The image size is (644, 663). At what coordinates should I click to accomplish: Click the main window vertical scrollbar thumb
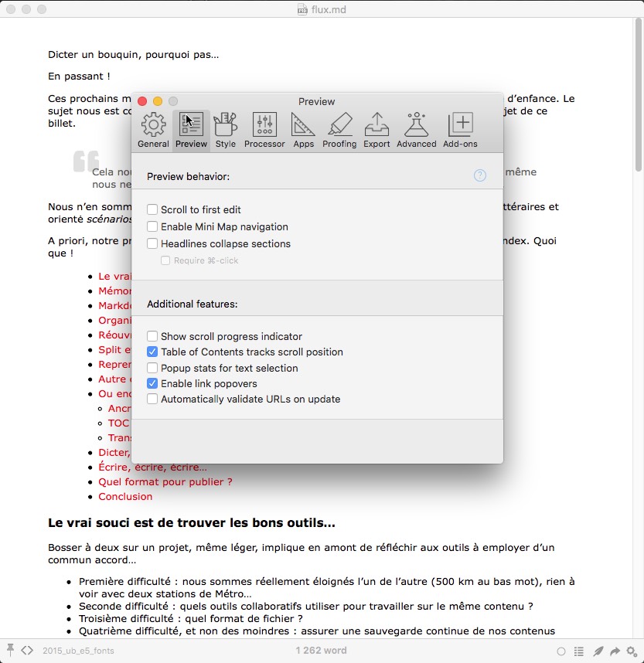click(639, 95)
